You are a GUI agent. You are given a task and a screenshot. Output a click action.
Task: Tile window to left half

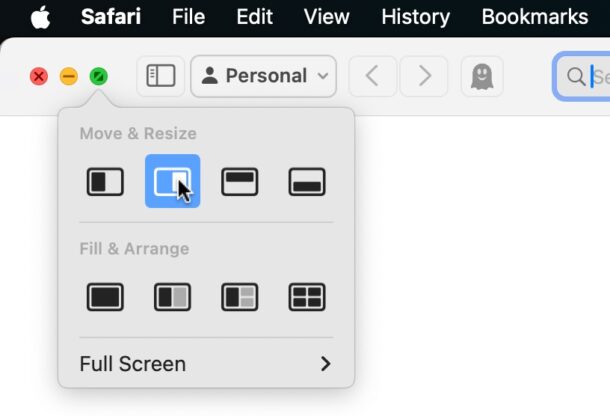pyautogui.click(x=105, y=181)
